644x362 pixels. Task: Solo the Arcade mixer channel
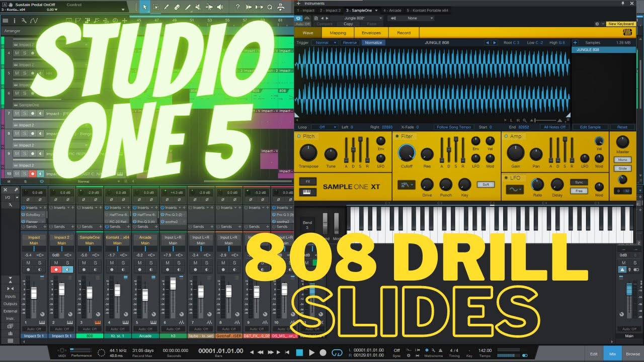pos(150,262)
